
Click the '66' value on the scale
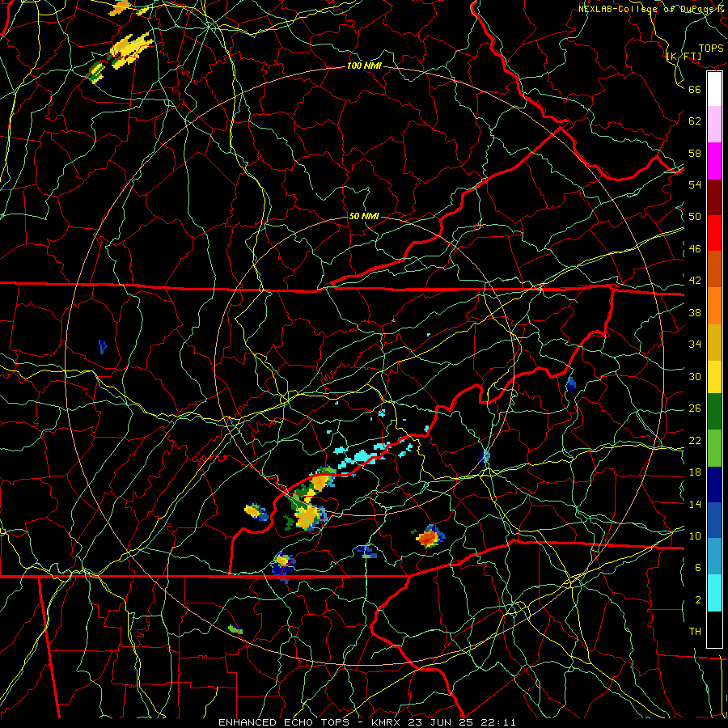pos(695,89)
